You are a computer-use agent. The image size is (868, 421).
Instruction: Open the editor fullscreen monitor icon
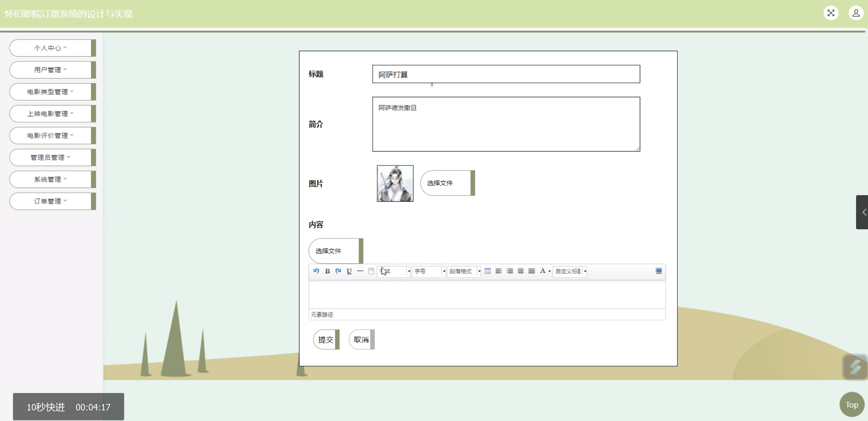(x=659, y=271)
